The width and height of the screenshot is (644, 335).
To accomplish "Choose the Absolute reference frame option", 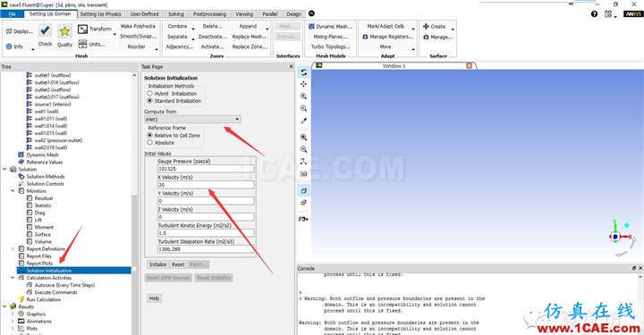I will (x=149, y=143).
